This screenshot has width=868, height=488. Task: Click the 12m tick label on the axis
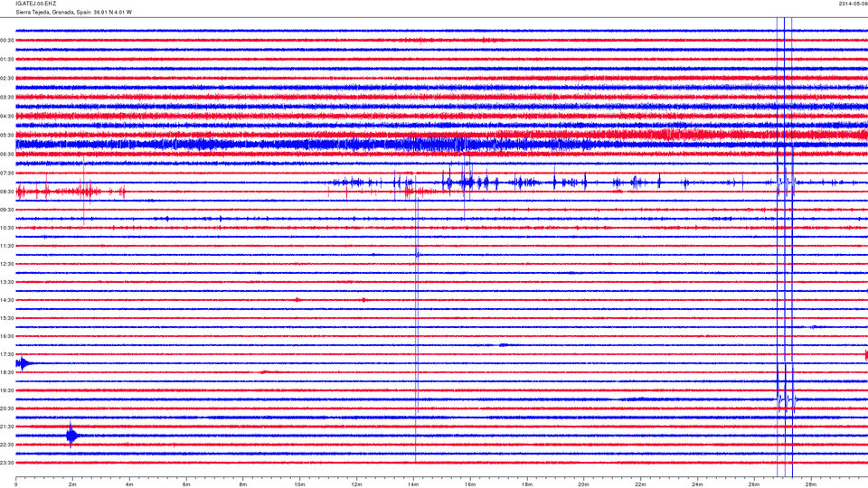(x=356, y=484)
